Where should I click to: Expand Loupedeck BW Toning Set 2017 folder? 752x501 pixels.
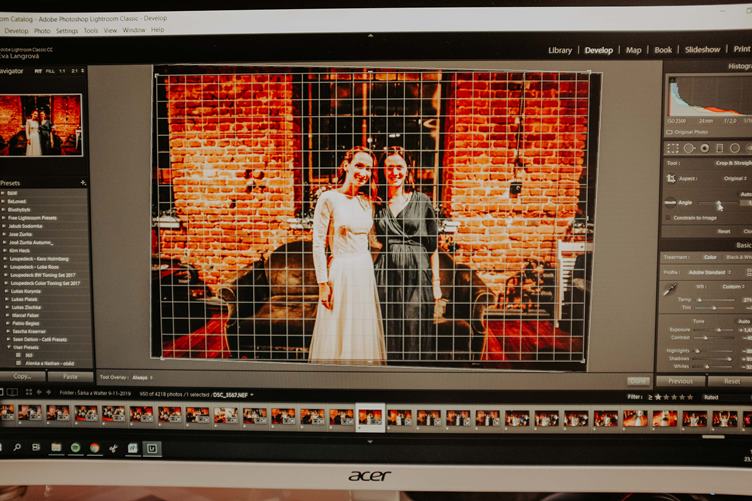tap(6, 275)
